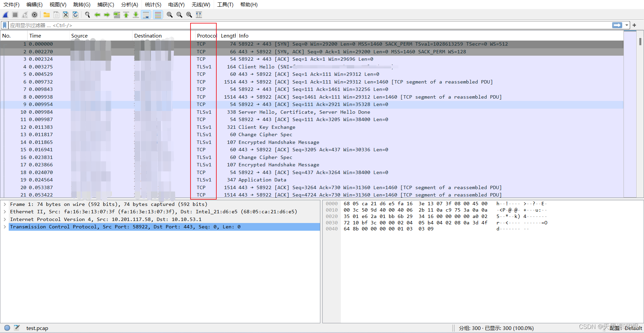The width and height of the screenshot is (644, 333).
Task: Expand Internet Protocol Version 4 details
Action: (5, 219)
